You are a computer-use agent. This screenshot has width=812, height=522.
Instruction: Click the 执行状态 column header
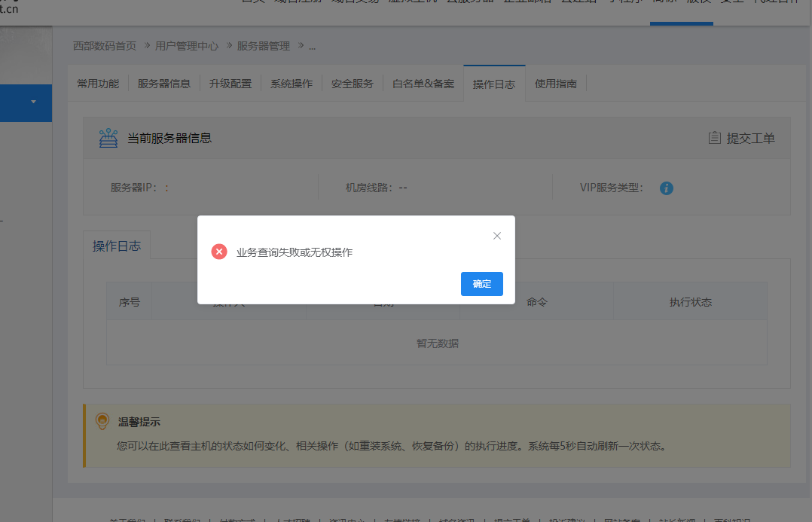pyautogui.click(x=690, y=302)
